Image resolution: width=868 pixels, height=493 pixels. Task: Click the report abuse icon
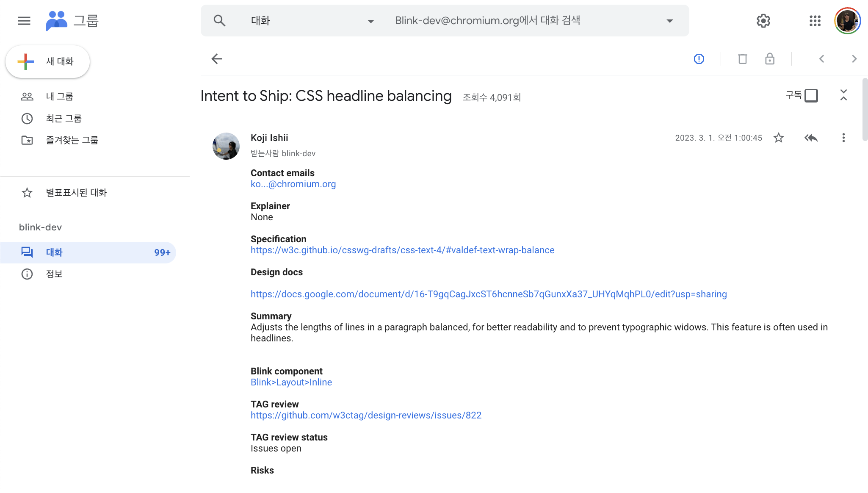click(x=699, y=59)
